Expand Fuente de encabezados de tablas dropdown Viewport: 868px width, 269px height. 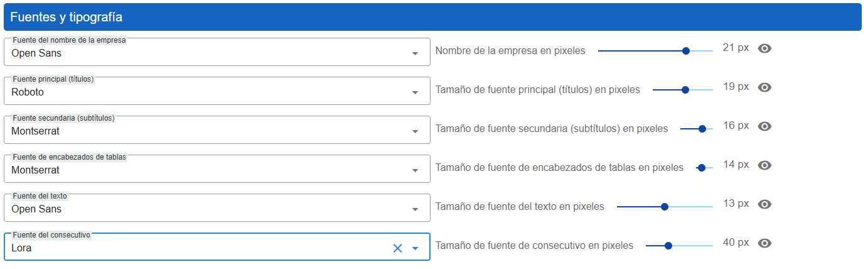coord(415,171)
